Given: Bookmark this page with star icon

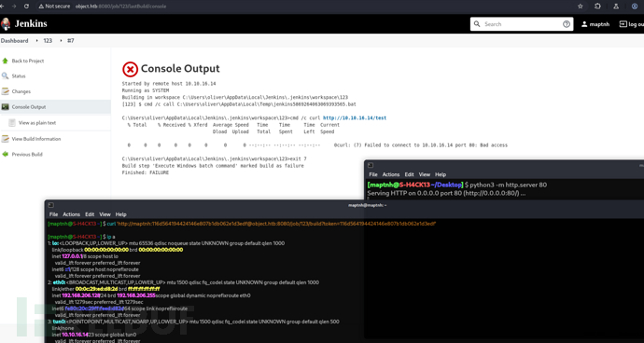Looking at the screenshot, I should coord(581,7).
